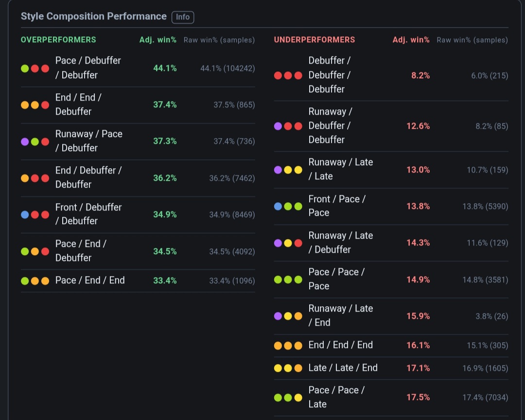The image size is (525, 420).
Task: Select the Runaway / Debuffer / Debuffer row label
Action: tap(330, 125)
